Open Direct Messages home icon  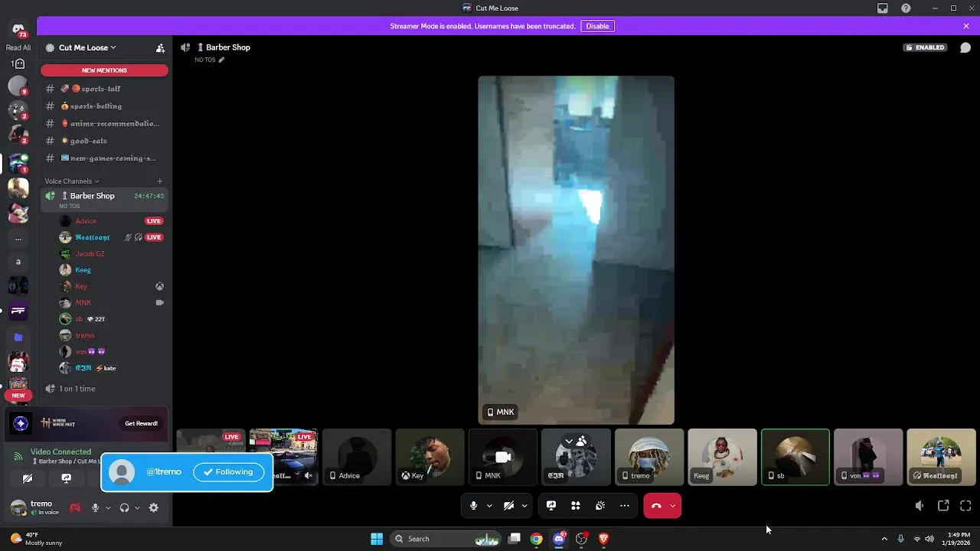click(x=18, y=29)
